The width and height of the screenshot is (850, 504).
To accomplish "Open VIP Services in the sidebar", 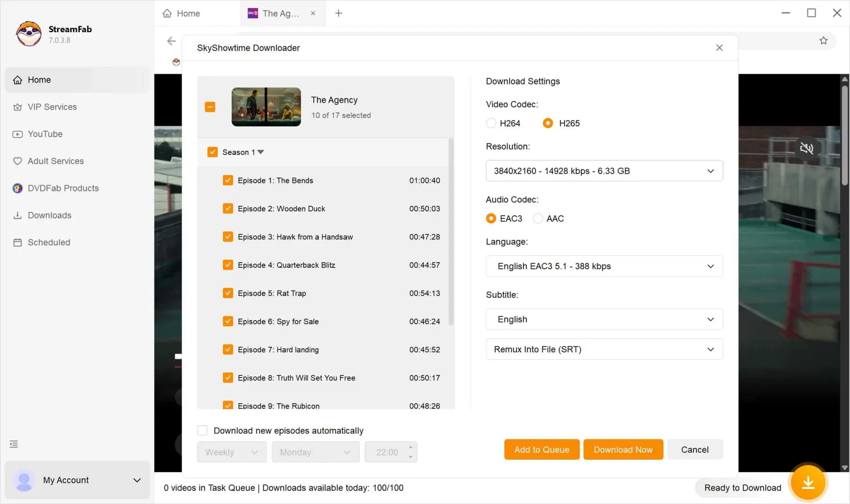I will (x=77, y=107).
